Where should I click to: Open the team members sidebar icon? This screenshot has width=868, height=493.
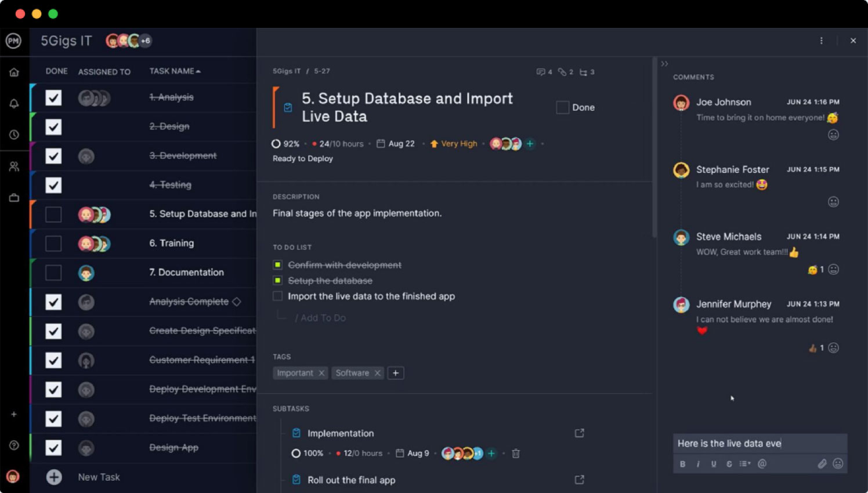point(14,166)
